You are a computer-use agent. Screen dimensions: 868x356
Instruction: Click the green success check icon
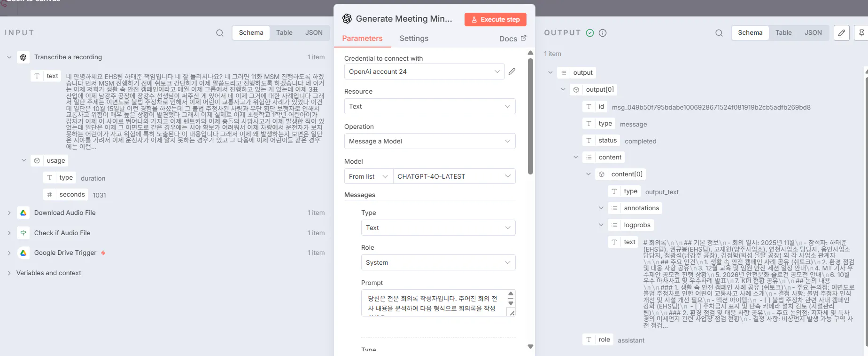coord(590,33)
